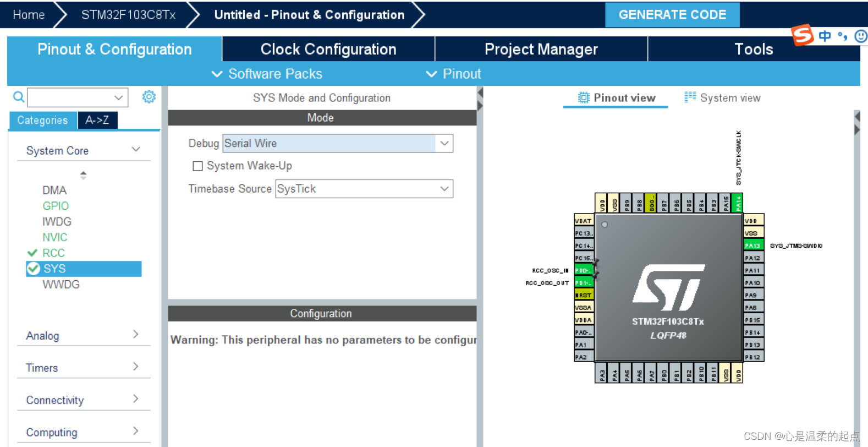Image resolution: width=868 pixels, height=447 pixels.
Task: Click the green check icon beside SYS
Action: (34, 269)
